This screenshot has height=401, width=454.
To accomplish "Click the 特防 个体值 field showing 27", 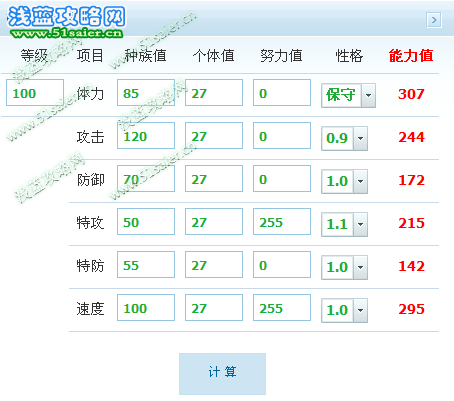I will pos(214,265).
